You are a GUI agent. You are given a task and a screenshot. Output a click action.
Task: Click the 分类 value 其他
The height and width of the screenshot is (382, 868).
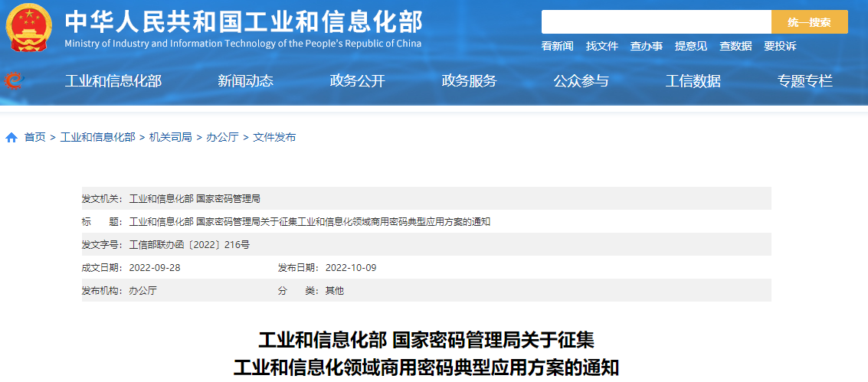(334, 291)
